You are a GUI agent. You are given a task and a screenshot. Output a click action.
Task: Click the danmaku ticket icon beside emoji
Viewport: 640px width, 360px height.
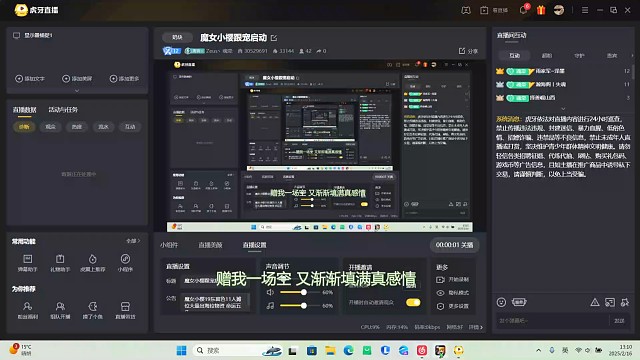coord(519,302)
